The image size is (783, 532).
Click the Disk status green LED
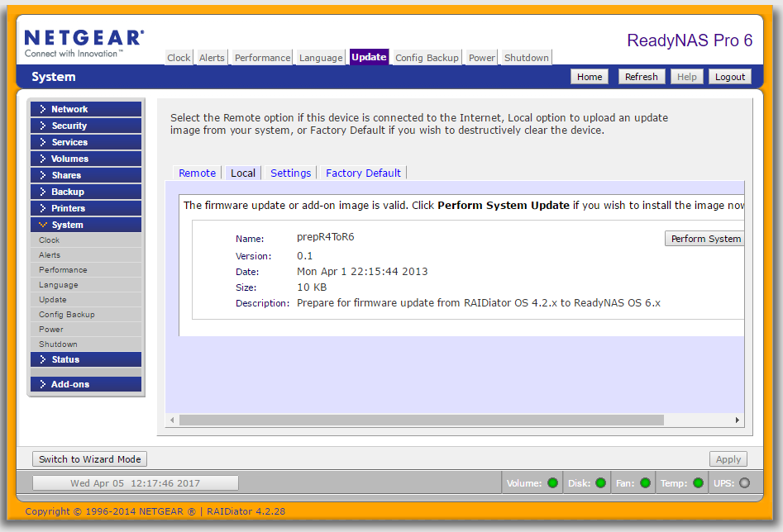pyautogui.click(x=601, y=483)
